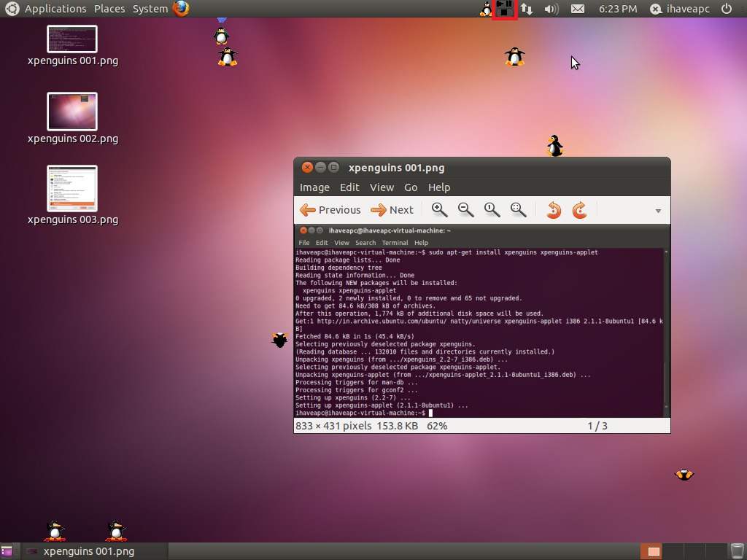Screen dimensions: 747x560
Task: Rotate the image clockwise
Action: click(579, 210)
